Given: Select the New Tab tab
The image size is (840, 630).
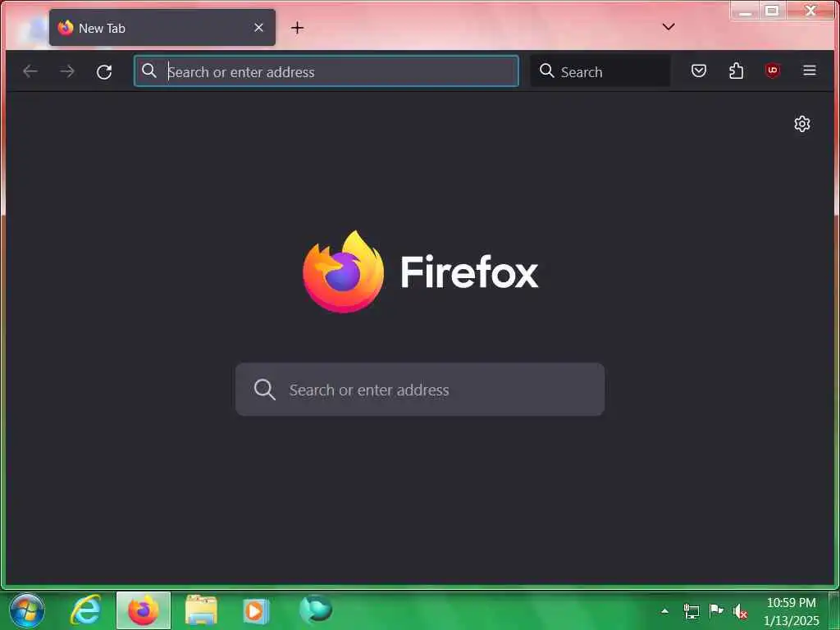Looking at the screenshot, I should tap(162, 27).
